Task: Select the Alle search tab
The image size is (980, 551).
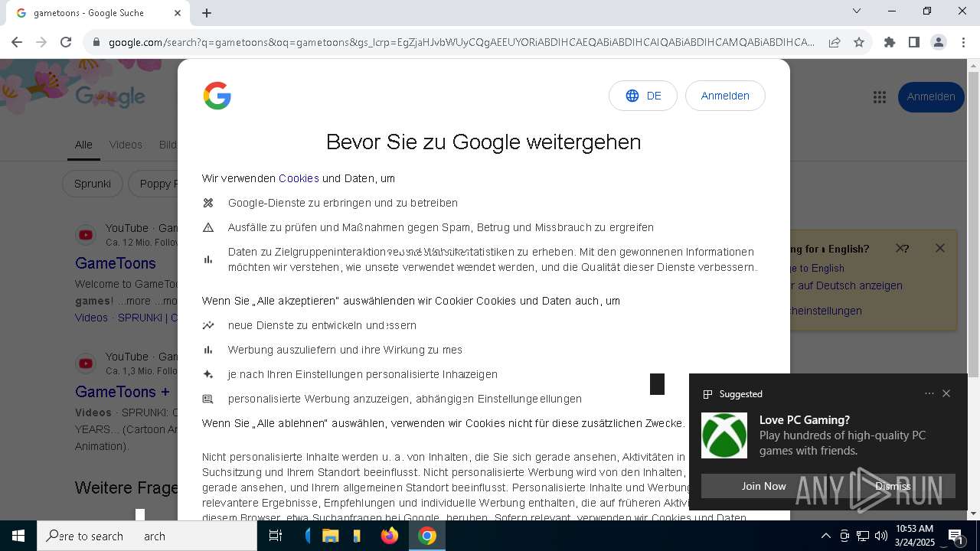Action: [83, 145]
